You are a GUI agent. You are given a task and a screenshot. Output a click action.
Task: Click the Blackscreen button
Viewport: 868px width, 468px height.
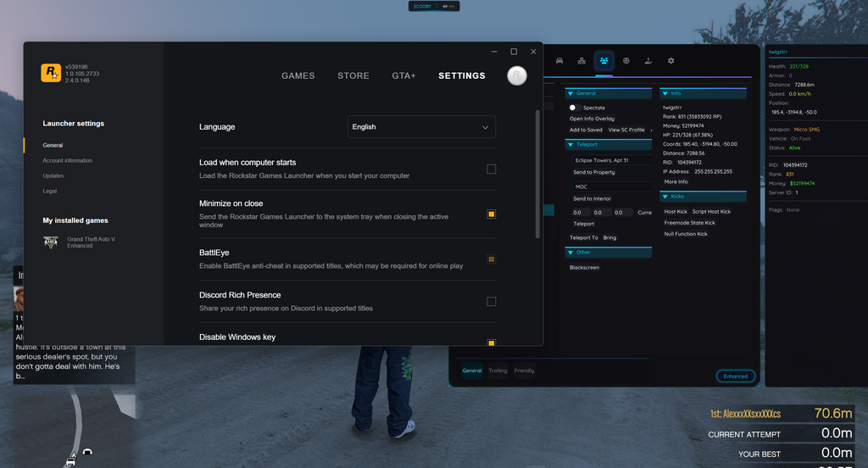pyautogui.click(x=585, y=268)
